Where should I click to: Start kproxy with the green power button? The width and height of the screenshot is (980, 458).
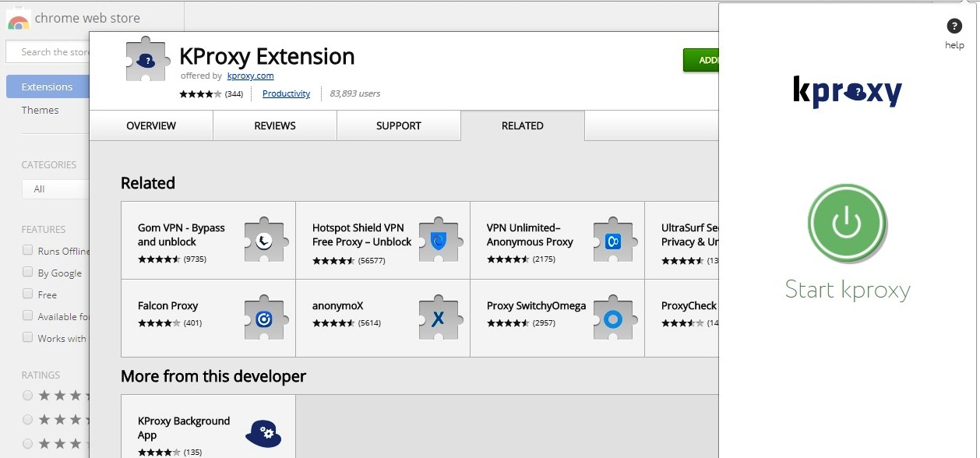(847, 224)
